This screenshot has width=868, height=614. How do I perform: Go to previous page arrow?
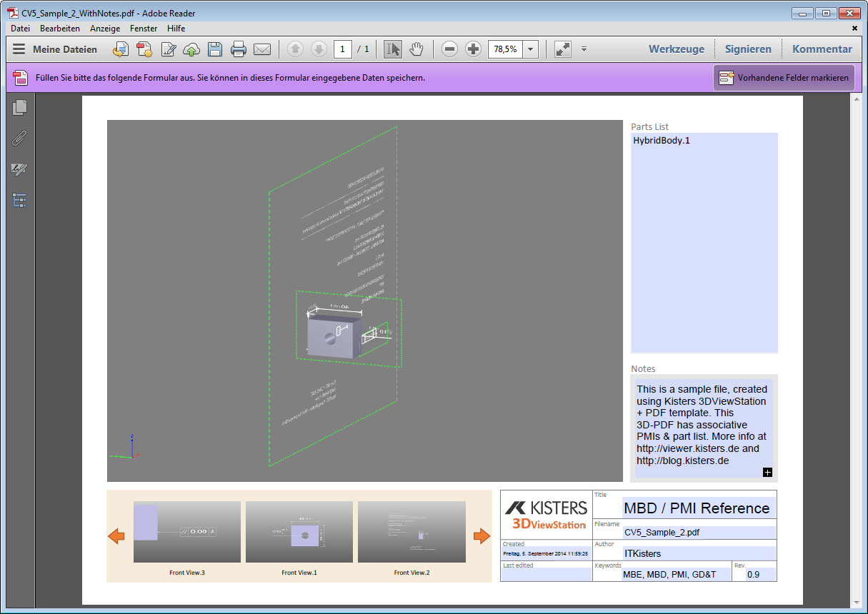[296, 49]
